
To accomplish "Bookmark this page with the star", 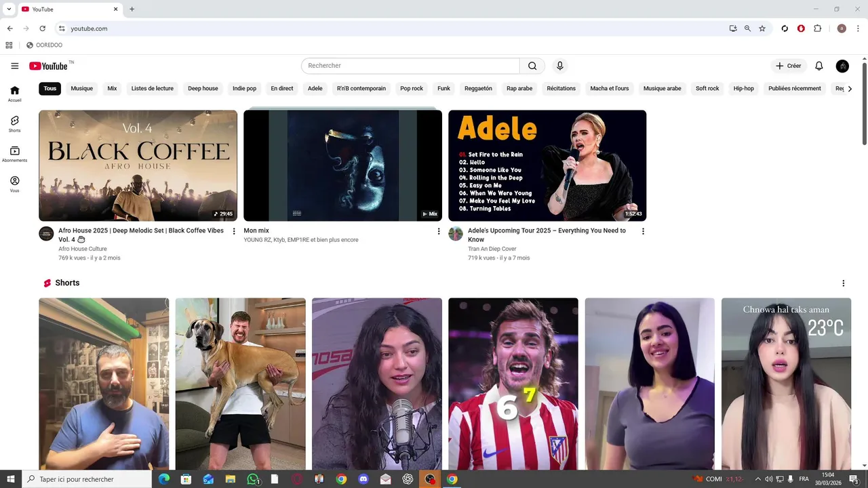I will [762, 28].
